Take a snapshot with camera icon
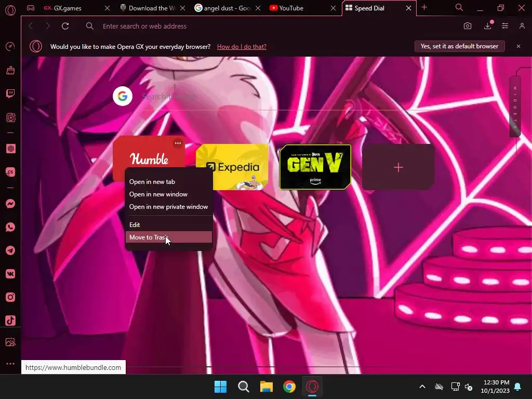This screenshot has width=532, height=399. click(468, 26)
